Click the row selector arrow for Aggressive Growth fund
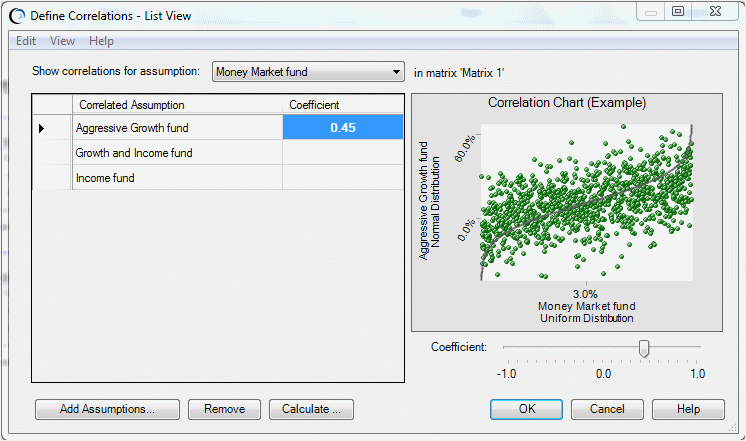Image resolution: width=746 pixels, height=441 pixels. tap(41, 128)
